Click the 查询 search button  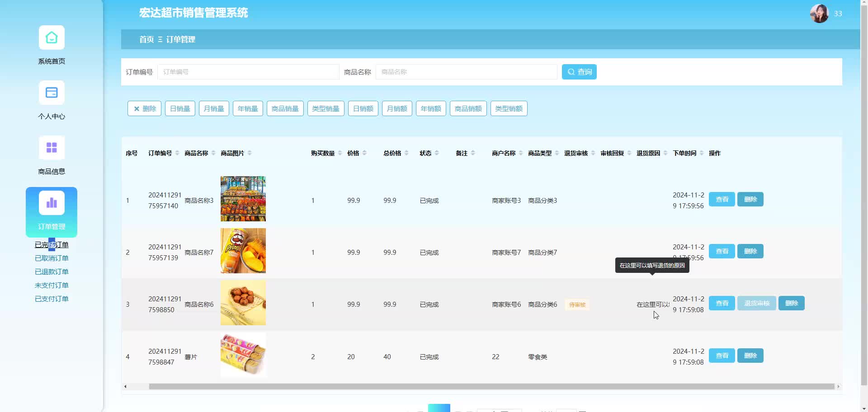(x=579, y=72)
